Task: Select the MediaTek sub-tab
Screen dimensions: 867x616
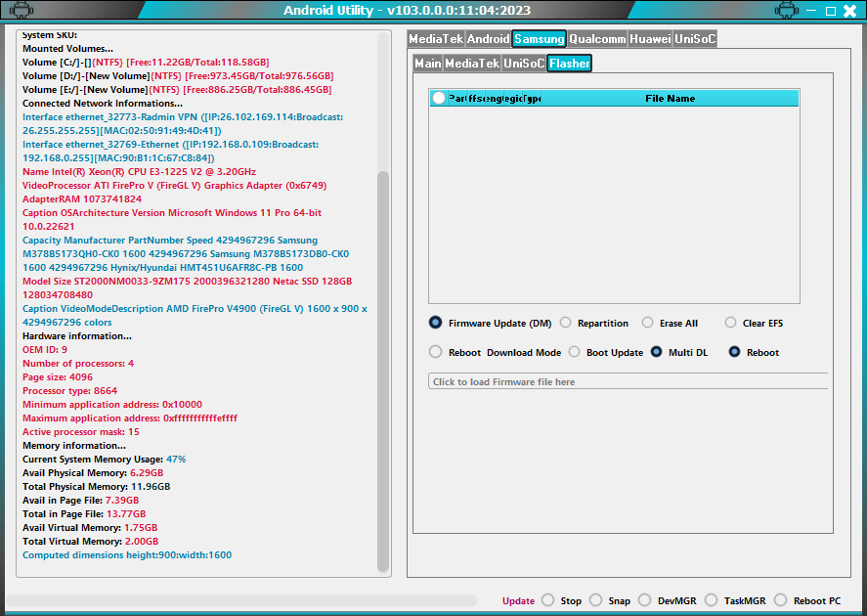Action: (x=473, y=63)
